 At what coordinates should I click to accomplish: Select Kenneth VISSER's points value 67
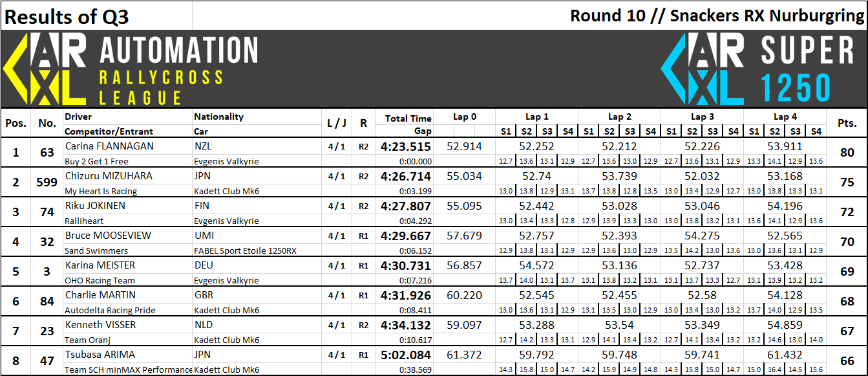tap(847, 331)
